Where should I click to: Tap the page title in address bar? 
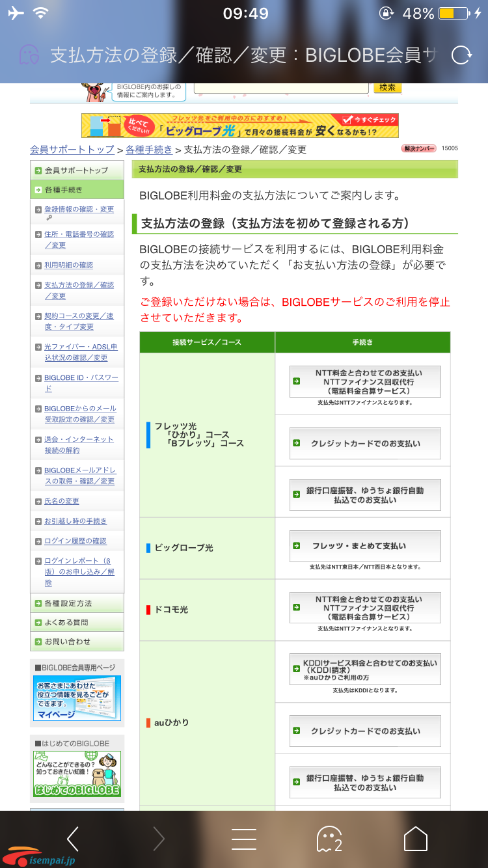click(243, 55)
